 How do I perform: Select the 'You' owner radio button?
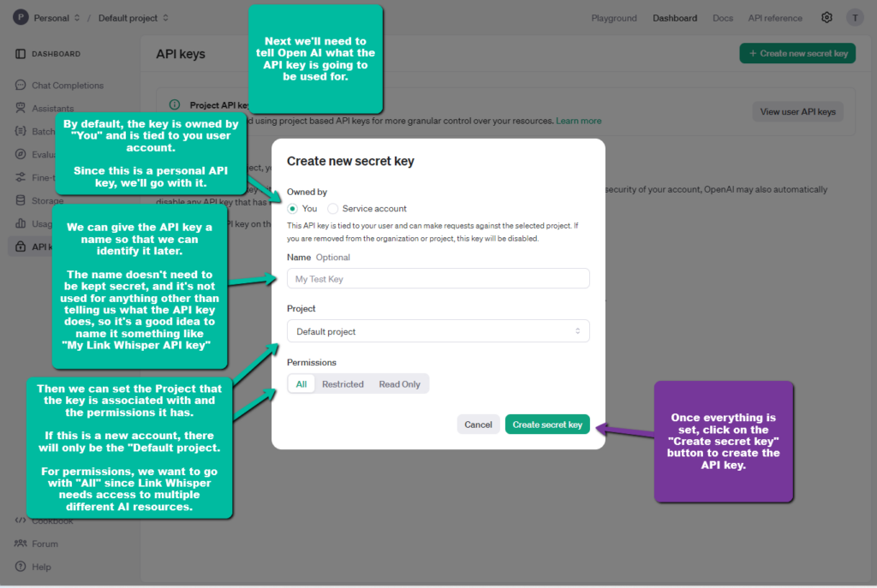click(x=293, y=209)
